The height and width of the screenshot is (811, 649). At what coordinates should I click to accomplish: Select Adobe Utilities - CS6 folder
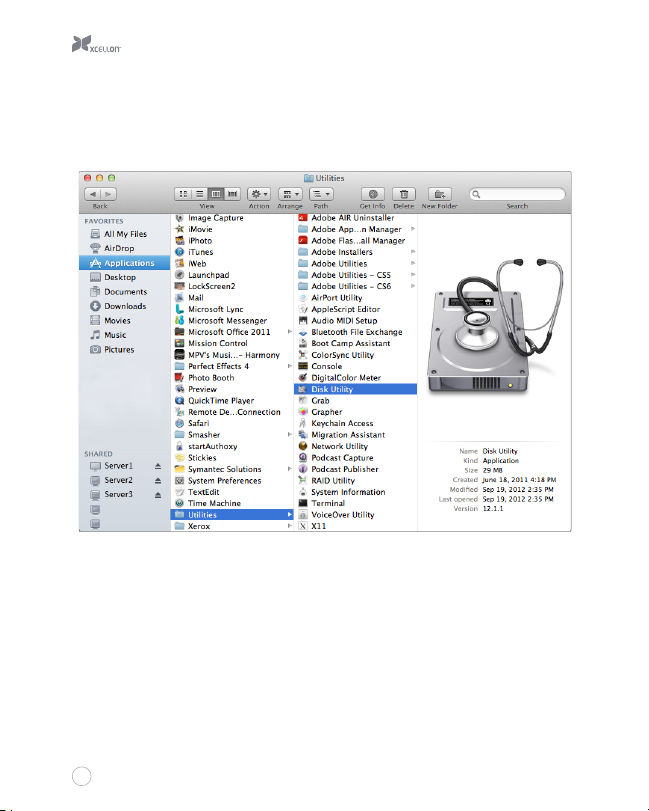point(355,287)
